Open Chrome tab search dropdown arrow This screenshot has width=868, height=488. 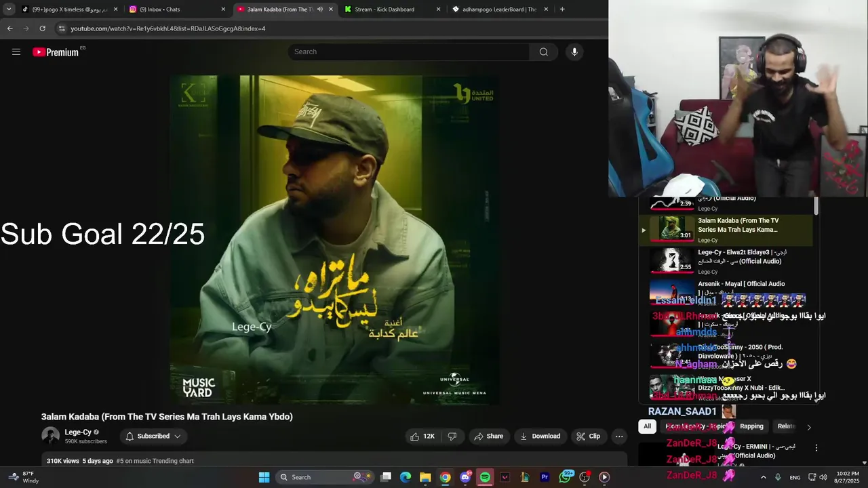[9, 9]
